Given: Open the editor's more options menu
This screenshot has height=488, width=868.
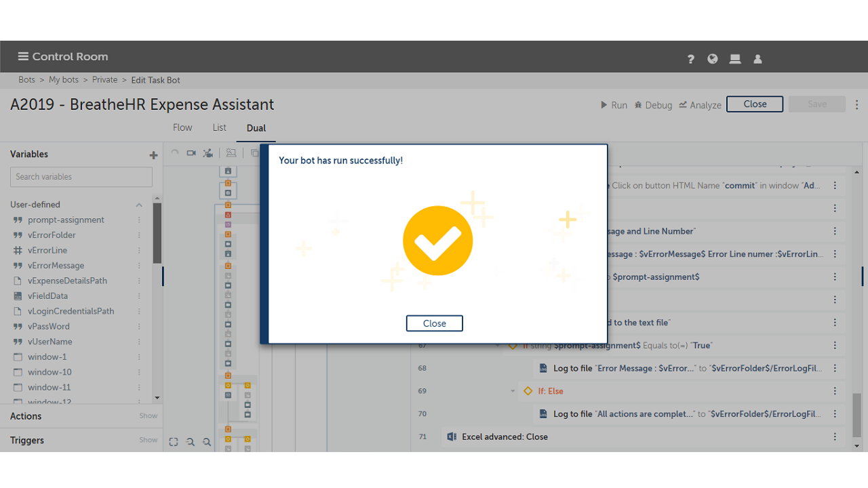Looking at the screenshot, I should pyautogui.click(x=857, y=104).
